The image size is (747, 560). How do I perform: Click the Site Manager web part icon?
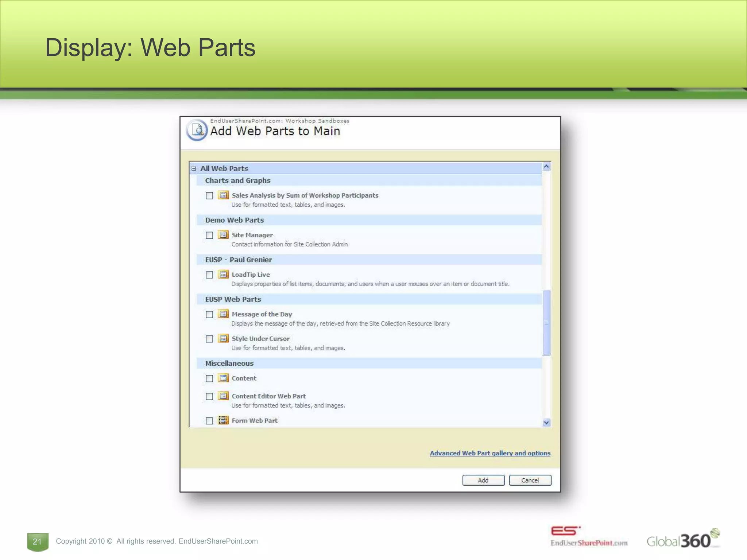223,235
